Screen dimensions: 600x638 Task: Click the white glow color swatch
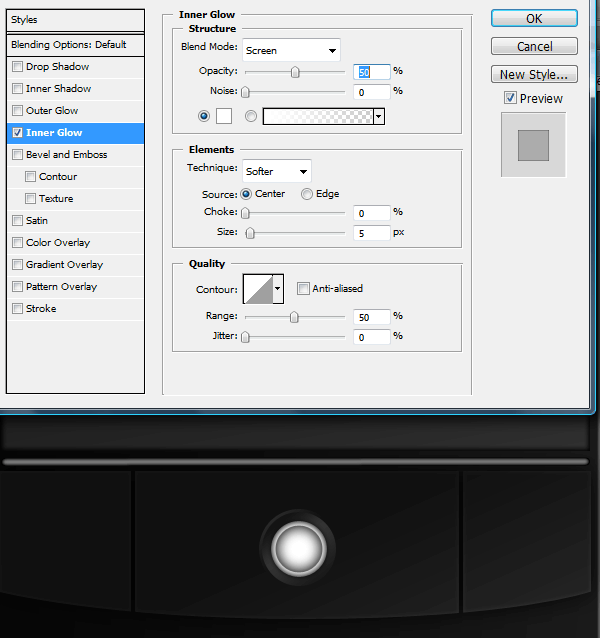(x=224, y=116)
